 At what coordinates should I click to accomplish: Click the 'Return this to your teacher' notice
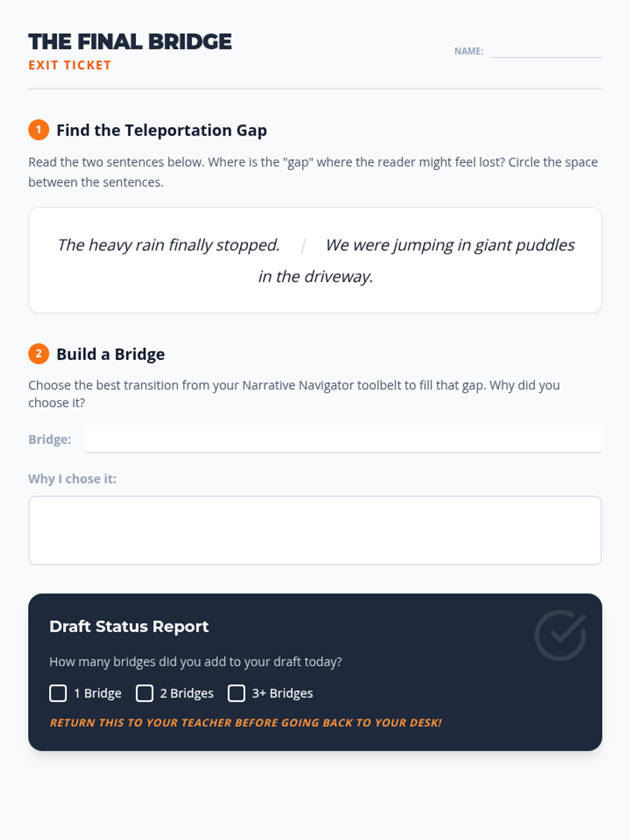pyautogui.click(x=246, y=722)
